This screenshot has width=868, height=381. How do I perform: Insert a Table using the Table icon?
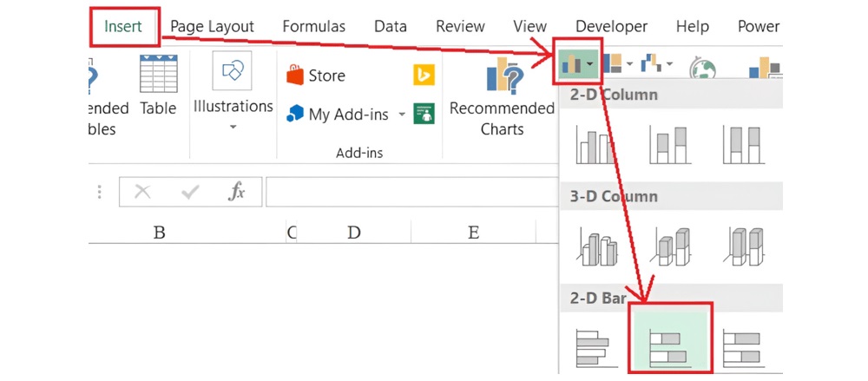coord(158,85)
